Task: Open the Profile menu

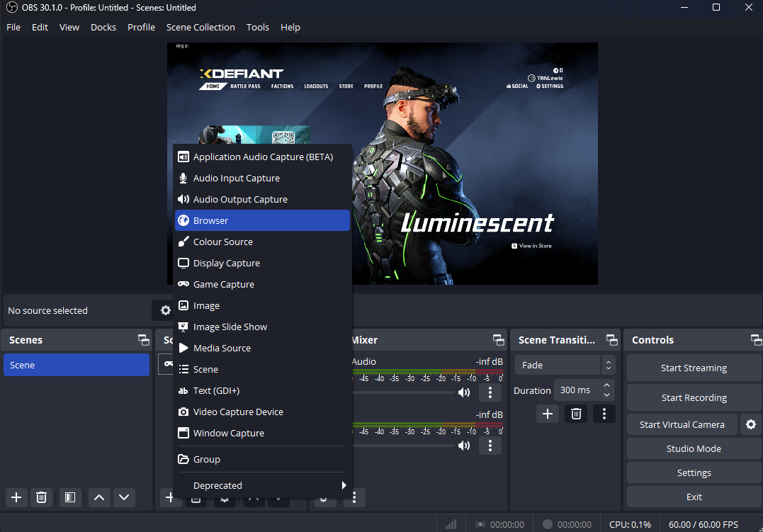Action: click(141, 27)
